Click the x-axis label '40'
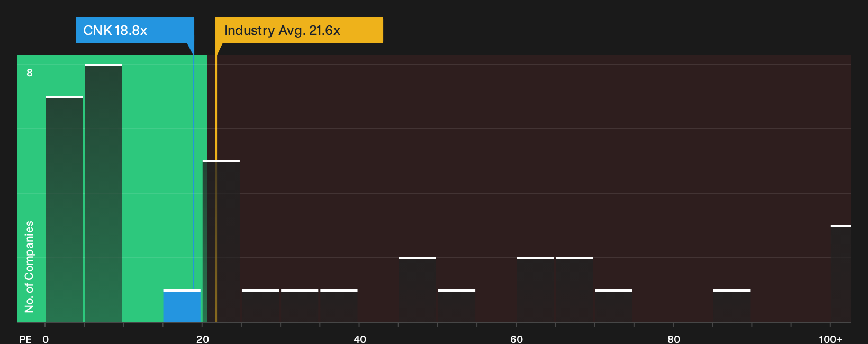Image resolution: width=868 pixels, height=344 pixels. (360, 339)
